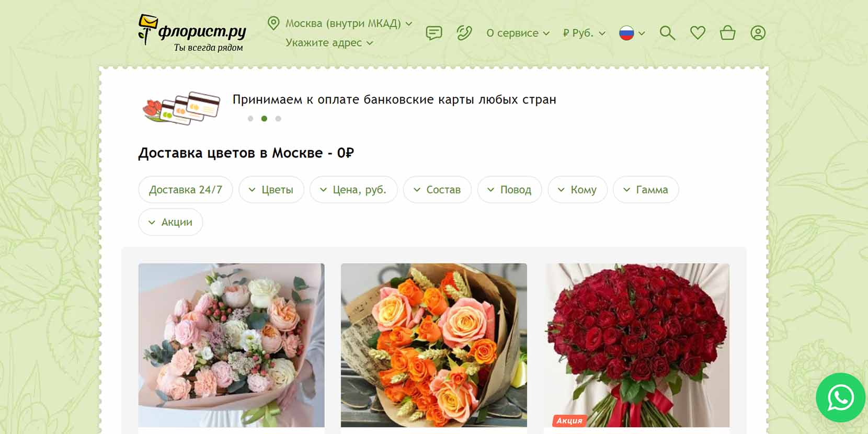Start a WhatsApp chat via green button
The width and height of the screenshot is (868, 434).
(841, 397)
